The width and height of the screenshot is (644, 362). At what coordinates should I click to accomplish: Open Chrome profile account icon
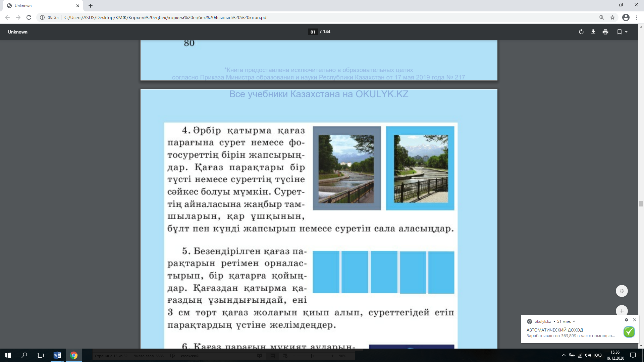click(x=626, y=17)
